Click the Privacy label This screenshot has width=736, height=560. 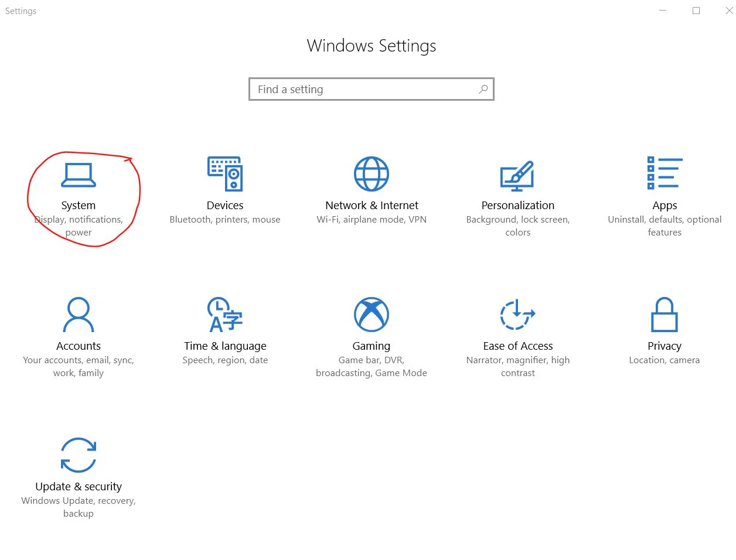pyautogui.click(x=665, y=346)
